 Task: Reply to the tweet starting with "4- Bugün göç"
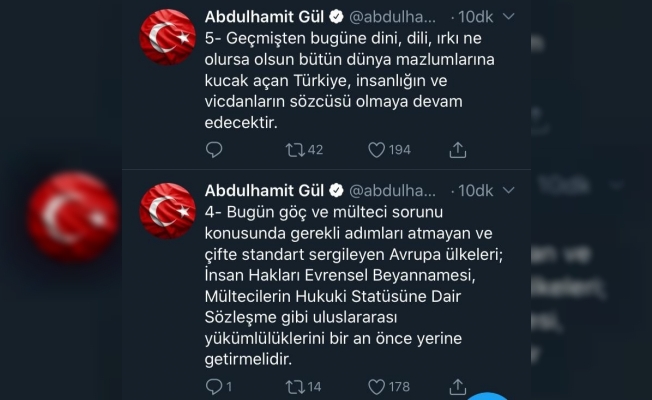pos(213,386)
